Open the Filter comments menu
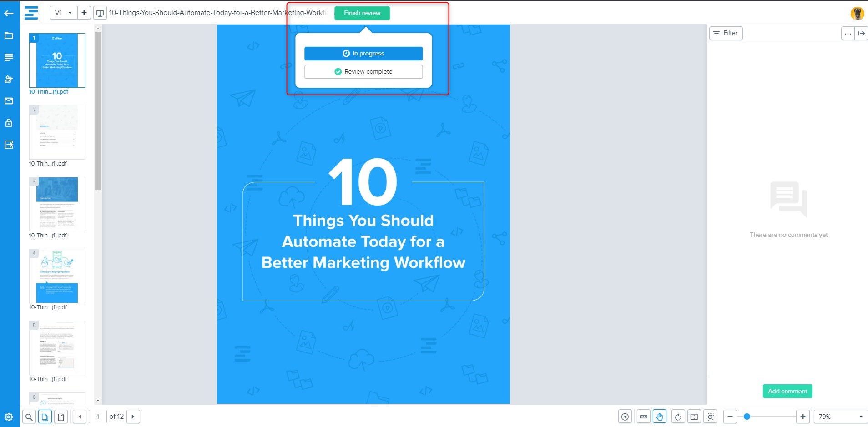This screenshot has width=868, height=427. click(x=726, y=33)
